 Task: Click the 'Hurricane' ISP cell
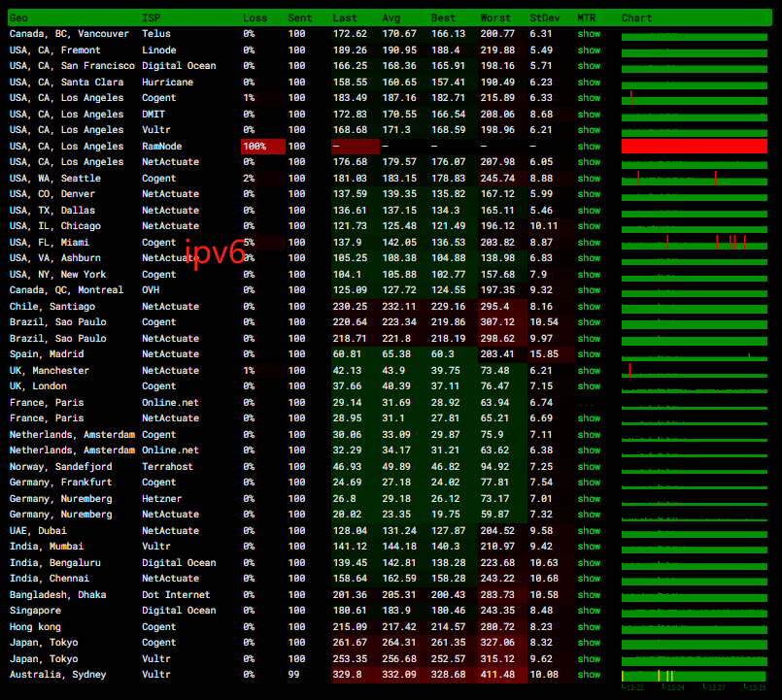click(x=167, y=83)
